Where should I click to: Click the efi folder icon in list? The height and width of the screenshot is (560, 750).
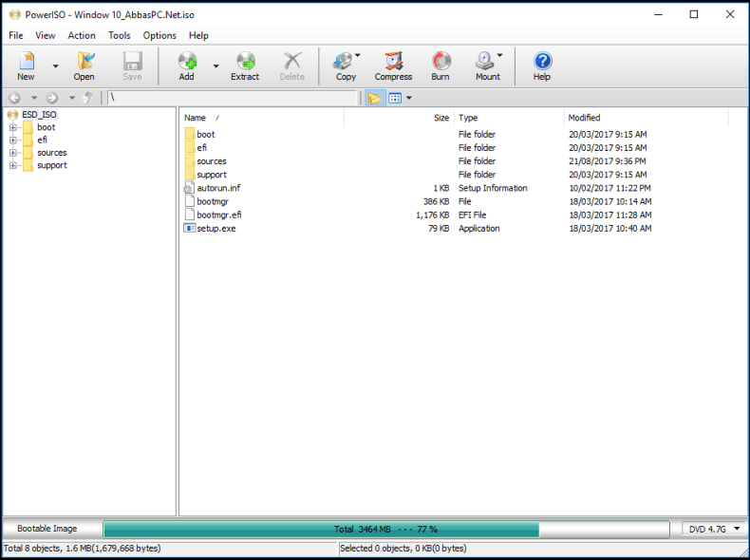click(x=190, y=147)
